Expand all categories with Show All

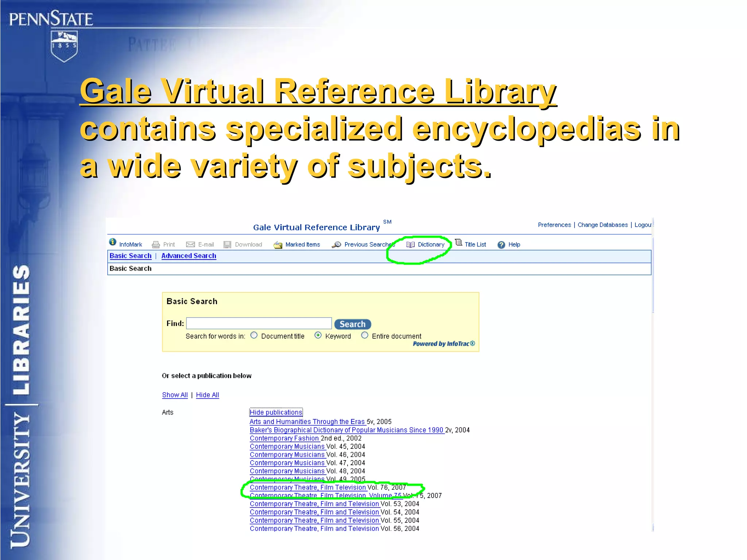coord(175,395)
